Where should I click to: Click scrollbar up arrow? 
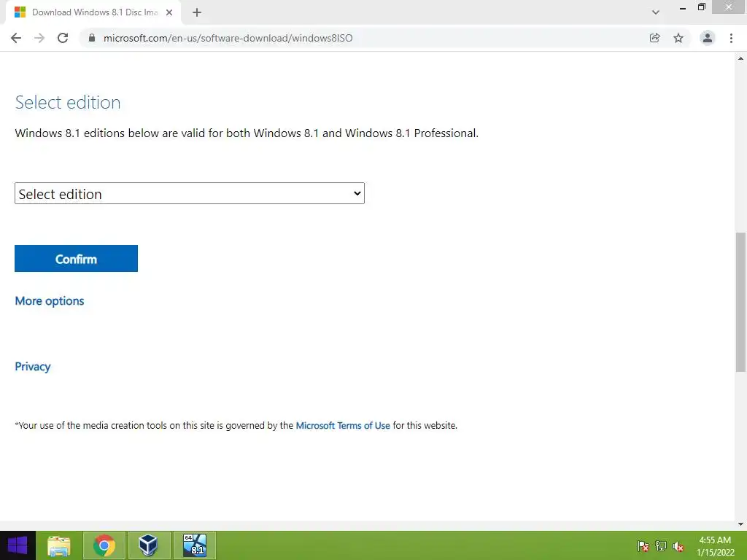pos(741,58)
